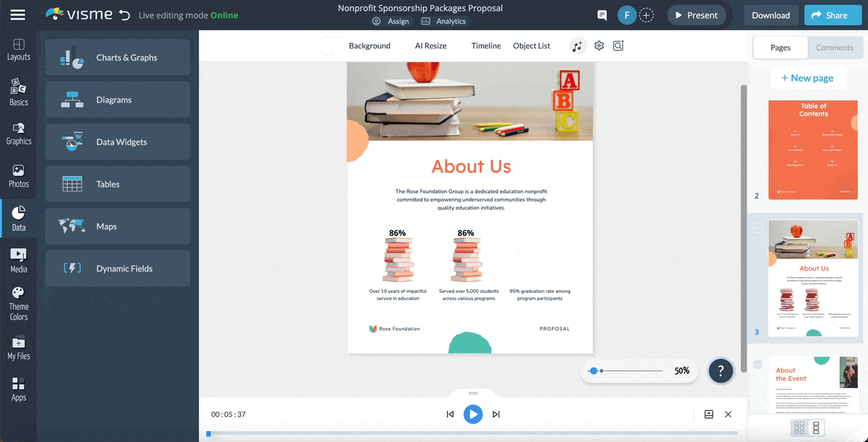868x442 pixels.
Task: Open the Maps tool
Action: point(117,226)
